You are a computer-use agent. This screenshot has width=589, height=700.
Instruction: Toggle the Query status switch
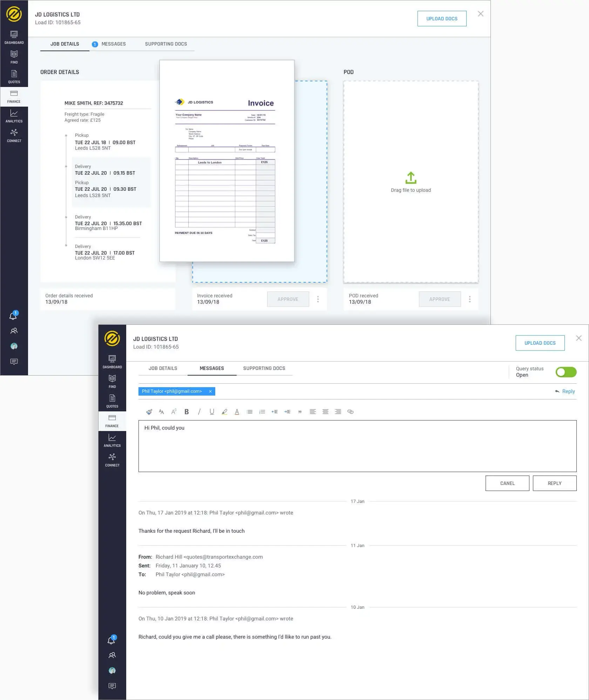click(x=566, y=372)
